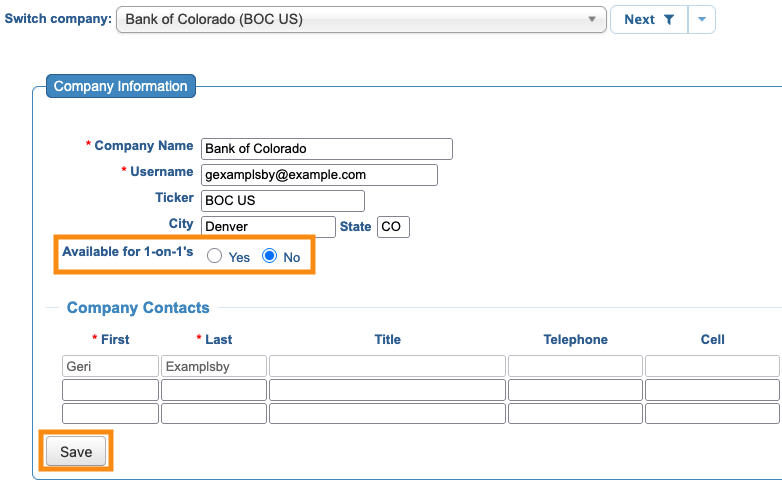Click the second row First name field
This screenshot has width=782, height=504.
pyautogui.click(x=110, y=390)
